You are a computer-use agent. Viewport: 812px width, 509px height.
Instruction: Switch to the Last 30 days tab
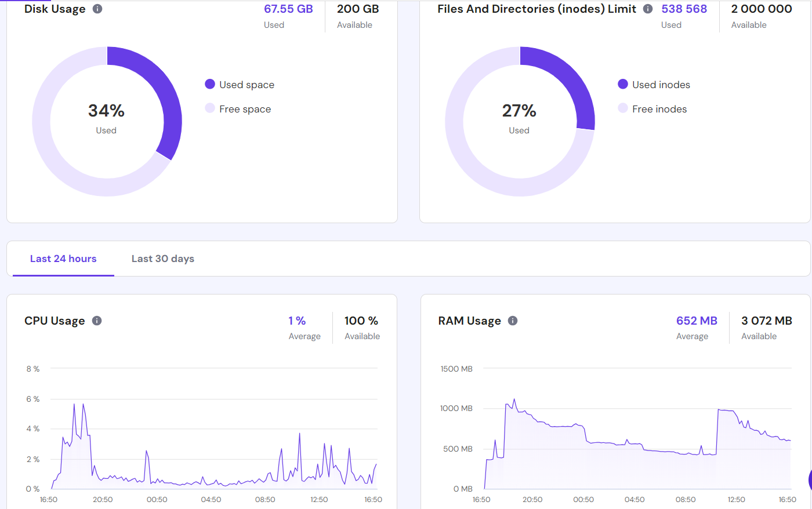[x=163, y=259]
